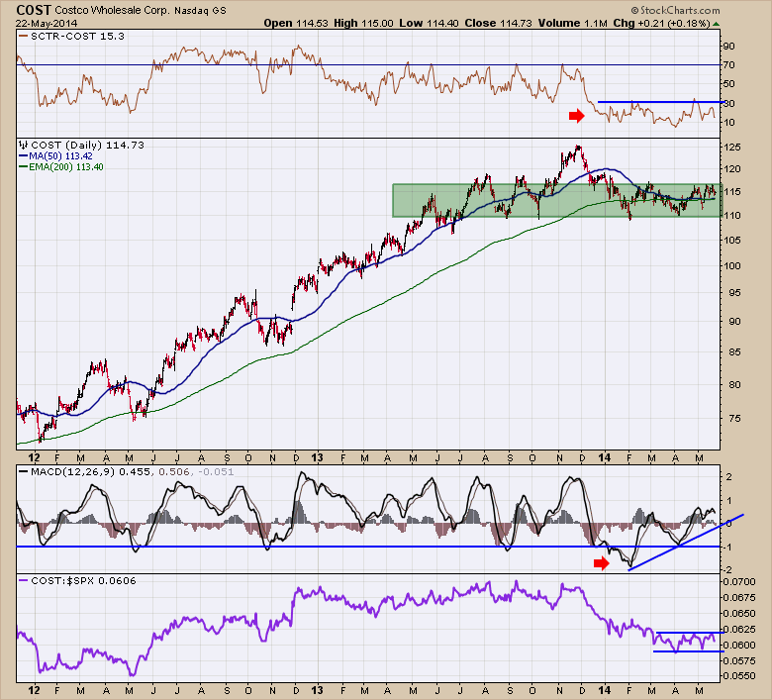
Task: Click the 50 label on the SCTR axis
Action: tap(729, 84)
